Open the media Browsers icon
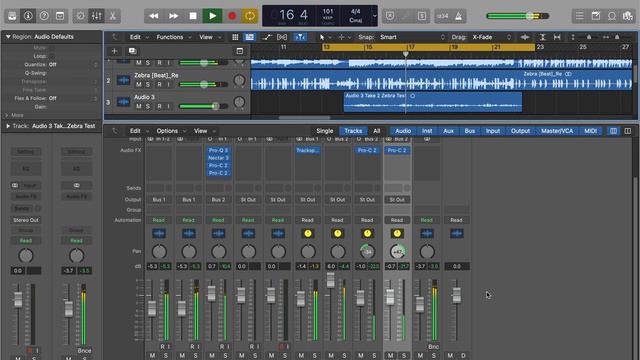Screen dimensions: 640x360 coord(628,16)
